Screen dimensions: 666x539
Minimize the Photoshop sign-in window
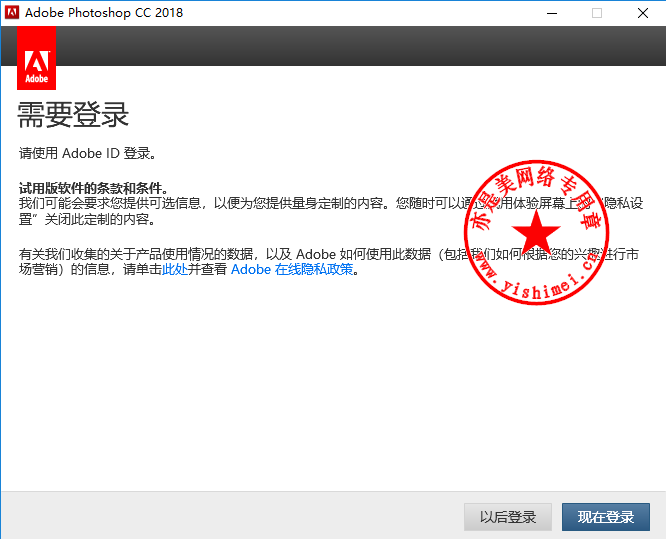(552, 13)
